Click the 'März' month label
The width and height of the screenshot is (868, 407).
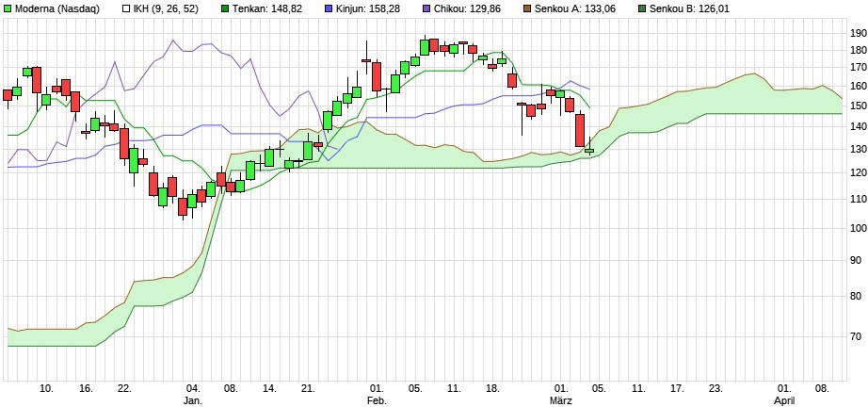pos(562,399)
